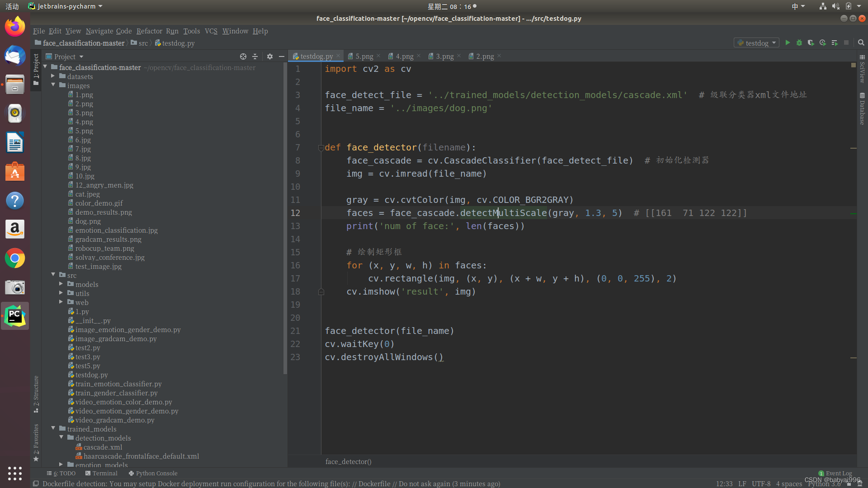Screen dimensions: 868x488
Task: Switch to the 4.png editor tab
Action: [404, 56]
